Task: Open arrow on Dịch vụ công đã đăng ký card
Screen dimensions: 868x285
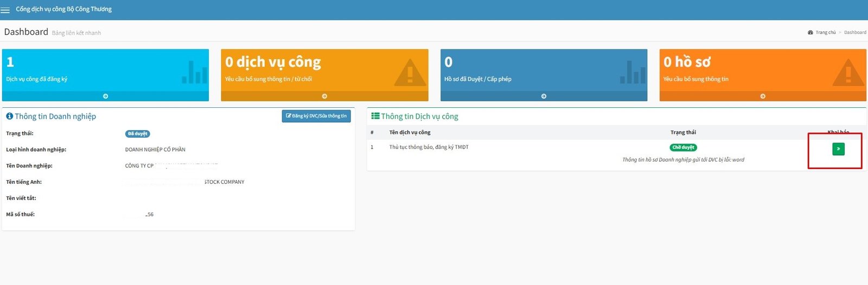Action: click(x=105, y=96)
